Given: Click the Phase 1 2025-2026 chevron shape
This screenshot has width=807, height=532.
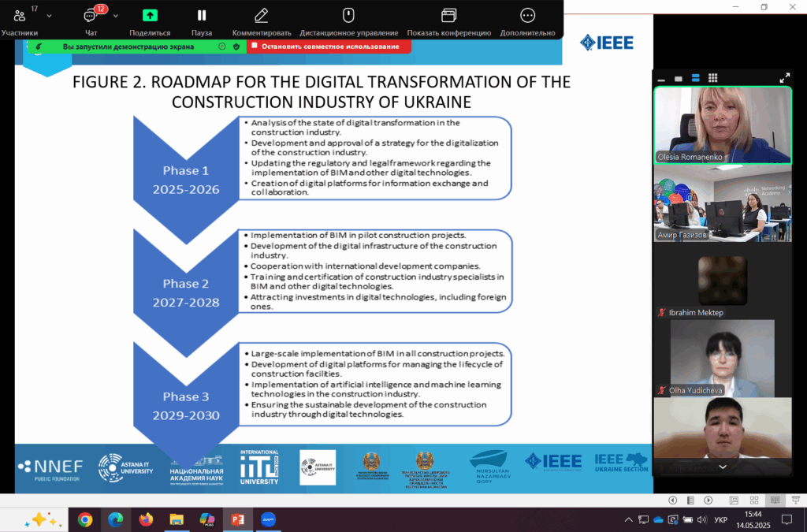Looking at the screenshot, I should (x=186, y=180).
